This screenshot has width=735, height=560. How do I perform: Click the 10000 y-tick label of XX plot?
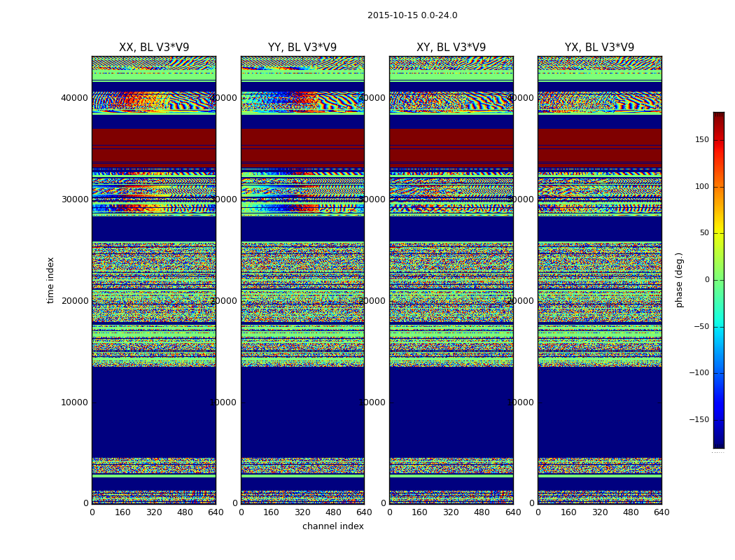pyautogui.click(x=76, y=402)
